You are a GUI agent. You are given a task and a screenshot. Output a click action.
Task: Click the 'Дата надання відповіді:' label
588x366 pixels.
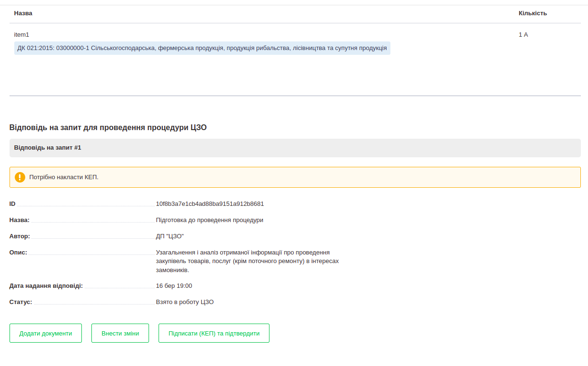pyautogui.click(x=46, y=286)
